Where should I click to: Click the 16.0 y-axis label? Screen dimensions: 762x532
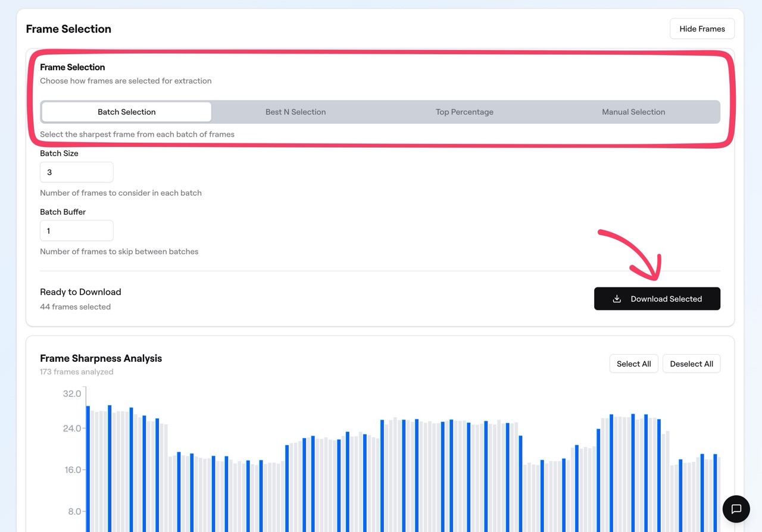pos(71,470)
